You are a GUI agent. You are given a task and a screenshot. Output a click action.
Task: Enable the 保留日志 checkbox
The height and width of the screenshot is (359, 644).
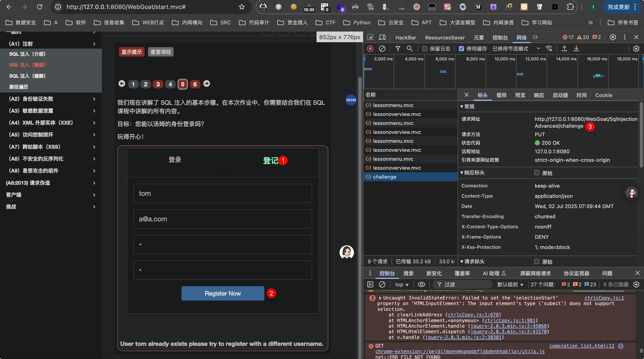(425, 49)
